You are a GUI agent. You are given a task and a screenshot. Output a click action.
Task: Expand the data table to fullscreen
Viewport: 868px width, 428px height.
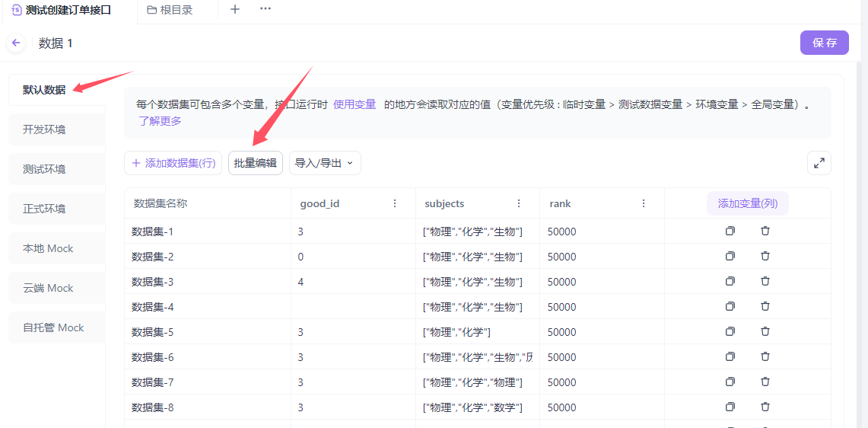pyautogui.click(x=819, y=163)
